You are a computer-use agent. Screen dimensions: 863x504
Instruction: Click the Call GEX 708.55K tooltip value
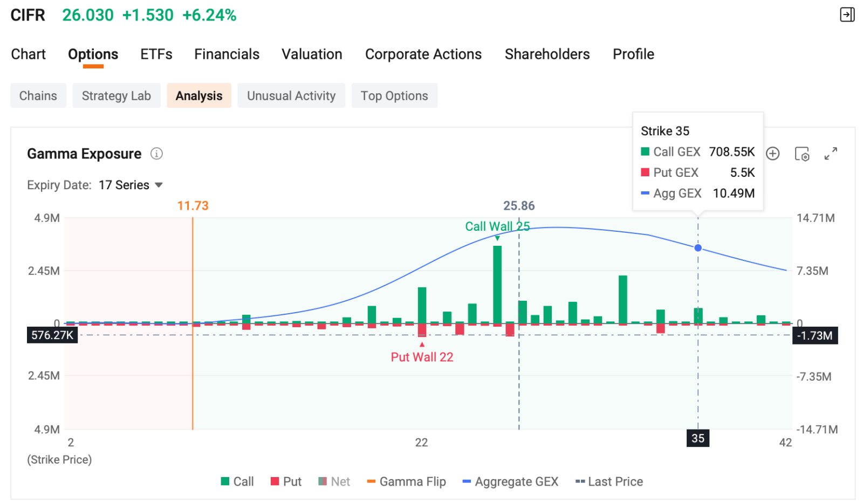[x=732, y=152]
